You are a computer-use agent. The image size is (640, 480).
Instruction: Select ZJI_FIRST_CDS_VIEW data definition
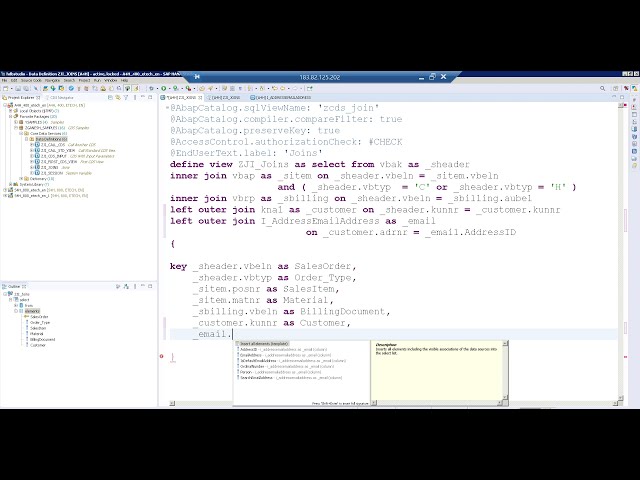(x=59, y=162)
